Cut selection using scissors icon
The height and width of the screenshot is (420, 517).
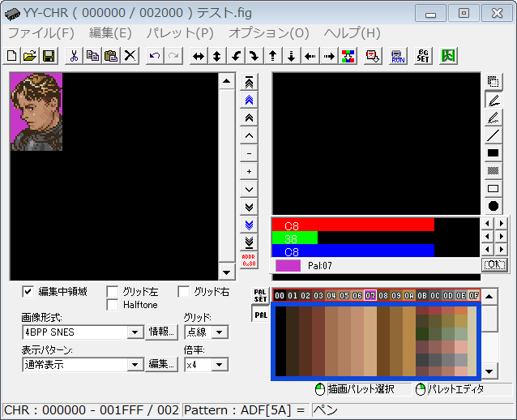coord(75,56)
